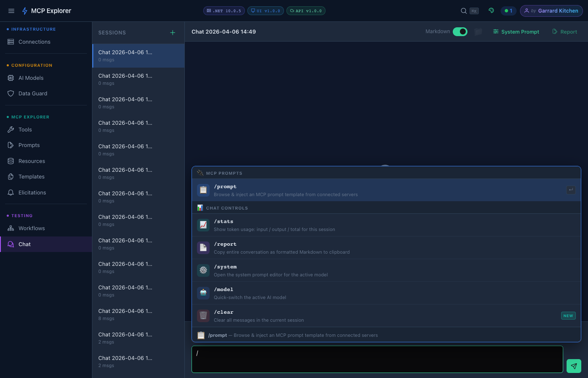Click the Elicitations bell icon
Image resolution: width=588 pixels, height=378 pixels.
pos(11,192)
